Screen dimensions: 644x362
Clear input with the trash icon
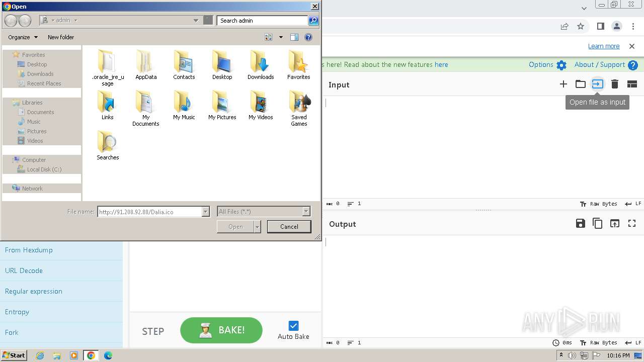(x=614, y=84)
